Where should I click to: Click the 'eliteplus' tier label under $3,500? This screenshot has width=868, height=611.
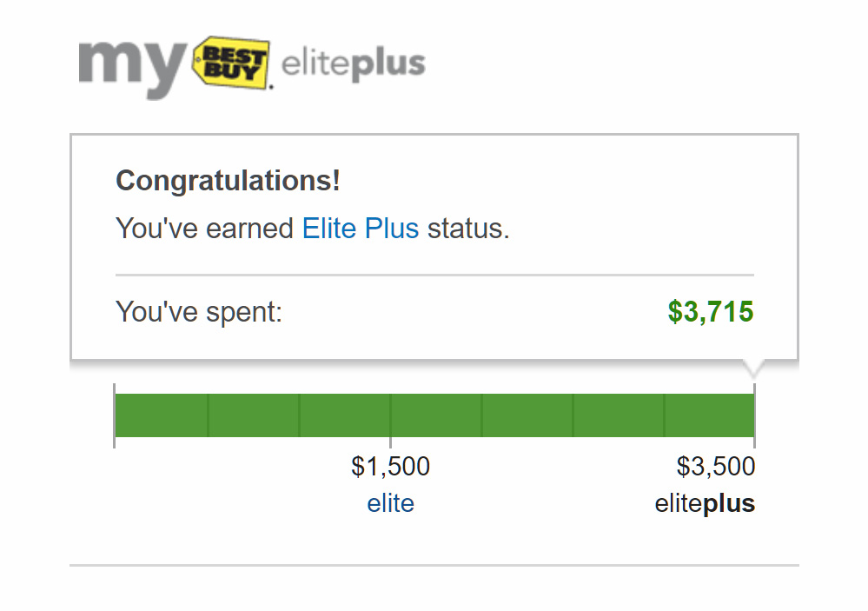(705, 504)
